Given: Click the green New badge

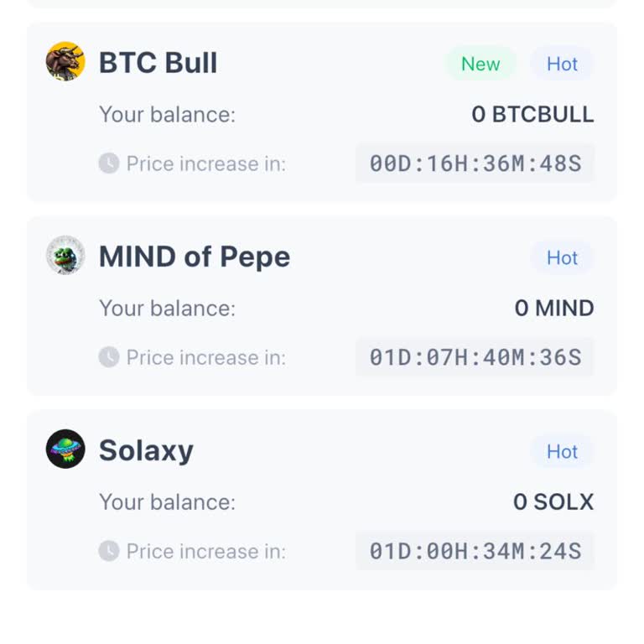Looking at the screenshot, I should pyautogui.click(x=480, y=64).
